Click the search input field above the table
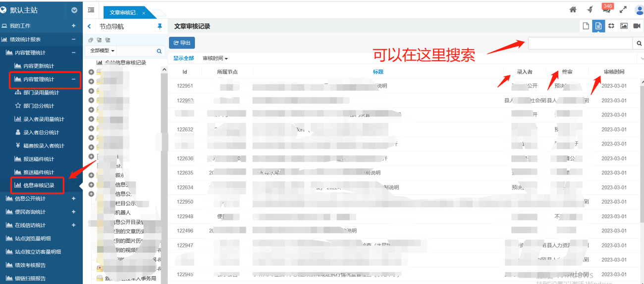644x284 pixels. click(580, 44)
